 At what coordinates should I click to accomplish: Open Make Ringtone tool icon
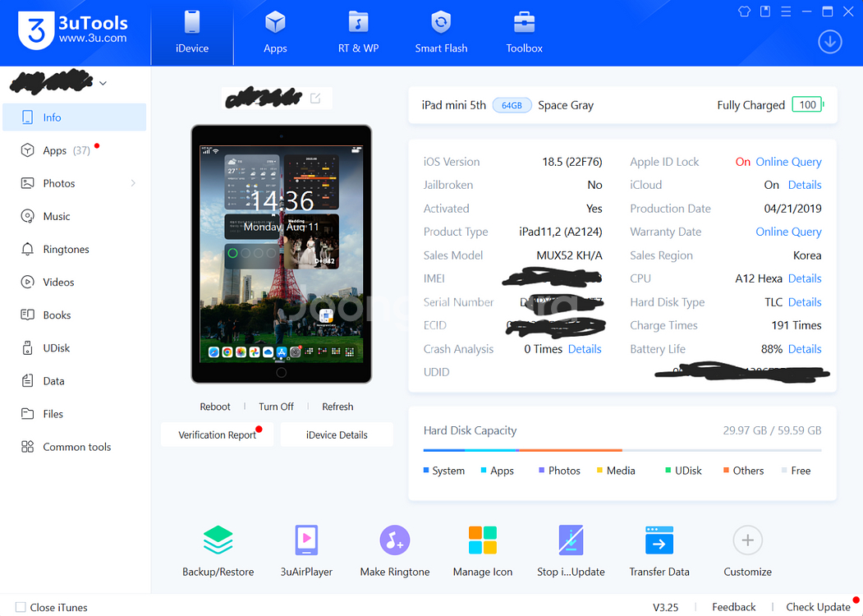tap(395, 540)
